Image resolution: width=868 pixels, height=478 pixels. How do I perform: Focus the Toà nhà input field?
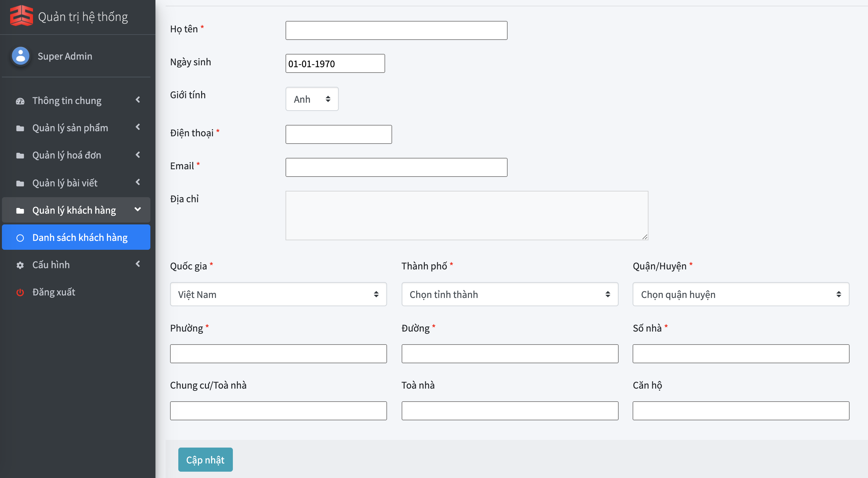click(510, 411)
